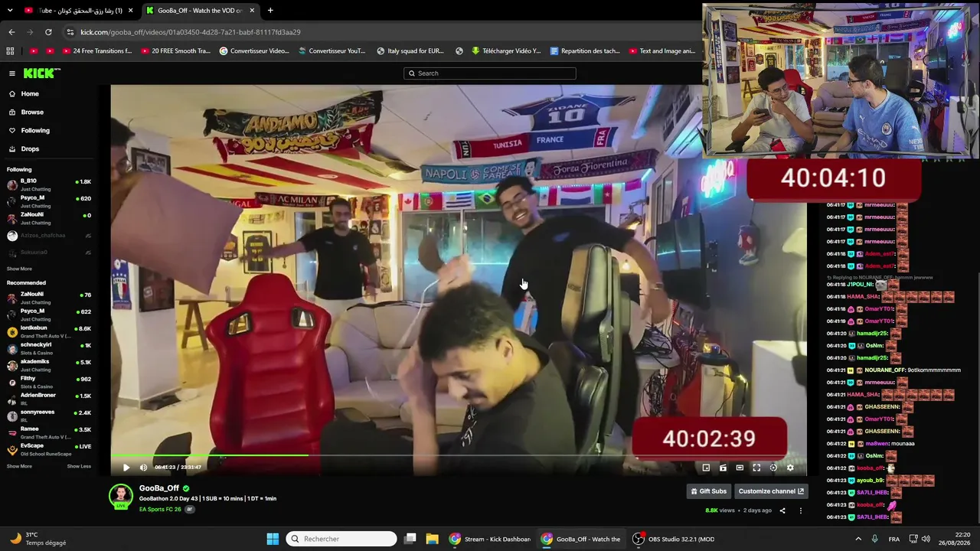Viewport: 980px width, 551px height.
Task: View site information icon in address bar
Action: (70, 32)
